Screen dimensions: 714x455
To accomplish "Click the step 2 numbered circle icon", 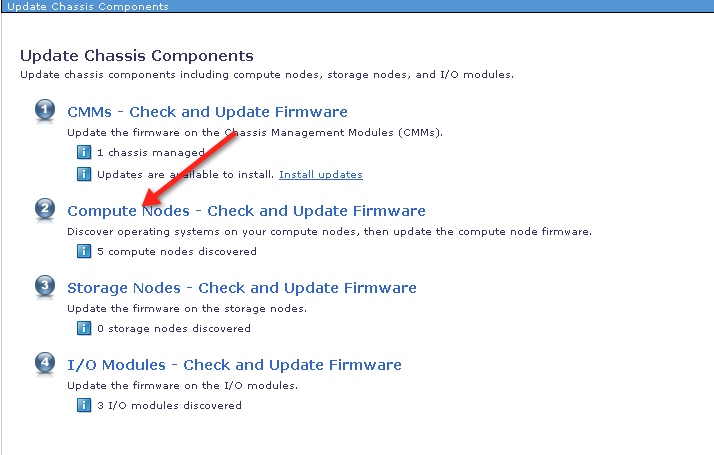I will tap(45, 209).
